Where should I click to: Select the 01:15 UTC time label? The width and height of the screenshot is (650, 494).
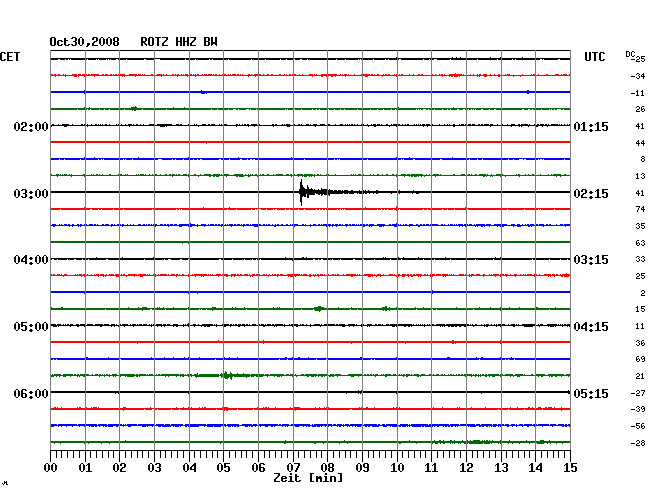point(591,126)
